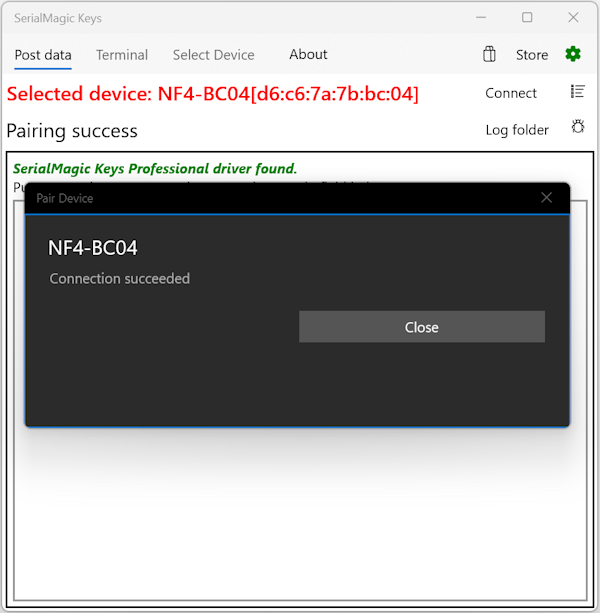Close the Pair Device dialog with X
Screen dimensions: 600x613
tap(546, 198)
